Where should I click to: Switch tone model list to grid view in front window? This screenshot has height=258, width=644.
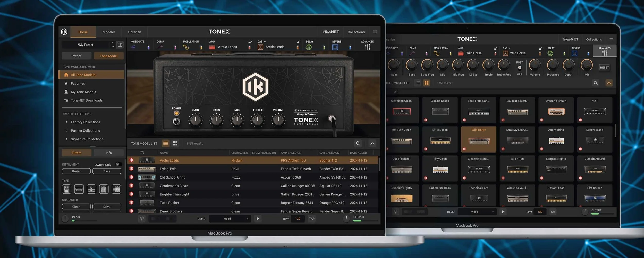tap(175, 144)
